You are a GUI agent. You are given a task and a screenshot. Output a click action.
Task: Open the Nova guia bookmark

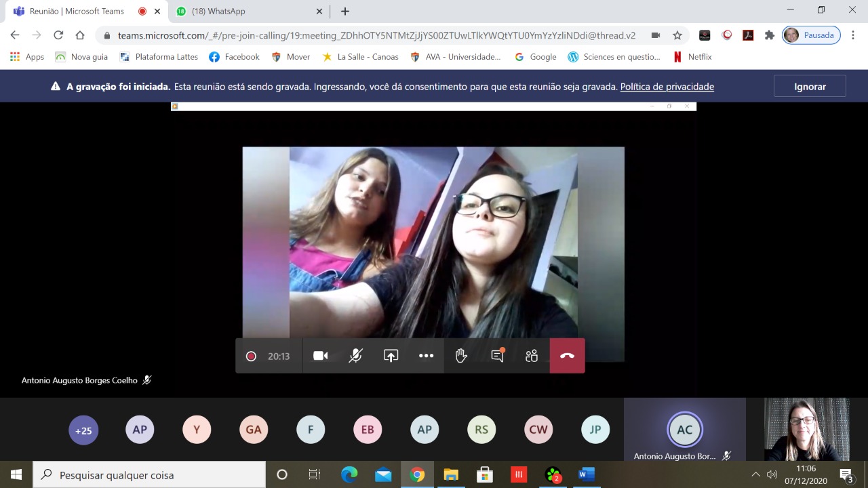[x=81, y=57]
